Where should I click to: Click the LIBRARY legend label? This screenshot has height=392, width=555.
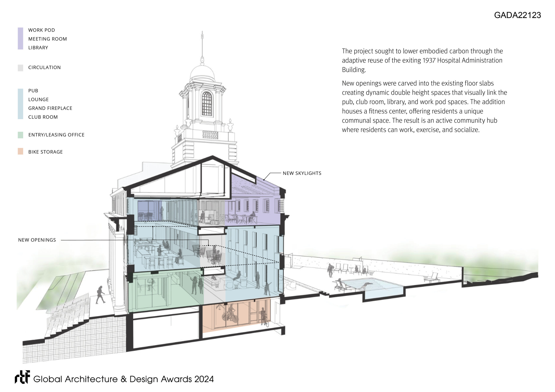pyautogui.click(x=38, y=48)
